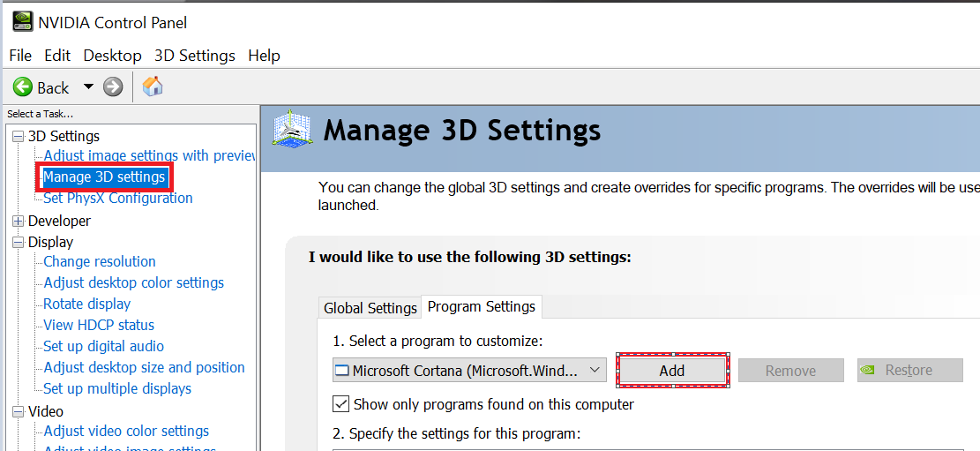Click the Add button
This screenshot has height=451, width=980.
[x=672, y=371]
